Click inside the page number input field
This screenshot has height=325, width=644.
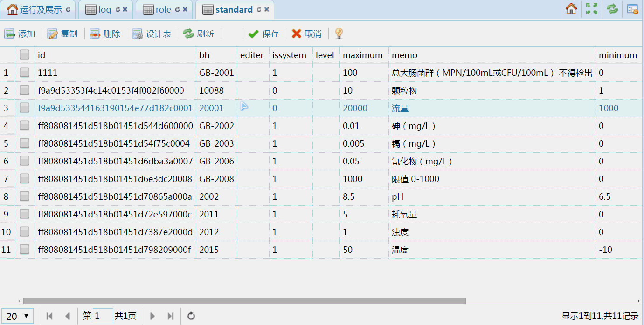click(x=103, y=316)
